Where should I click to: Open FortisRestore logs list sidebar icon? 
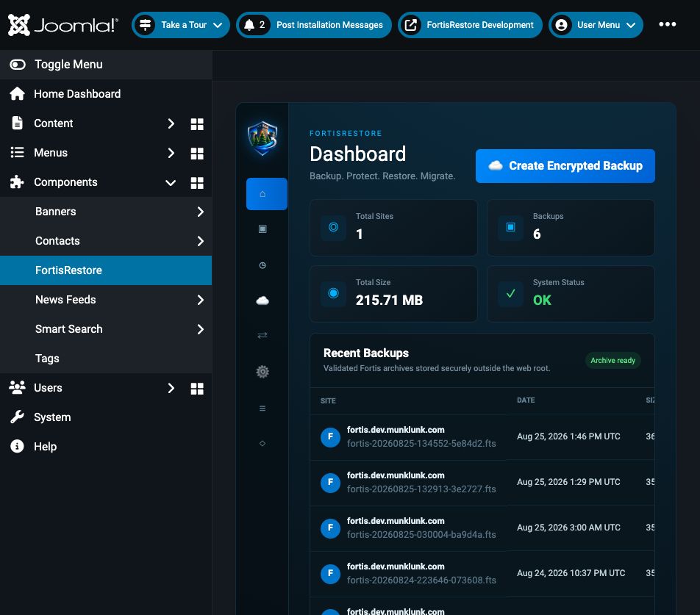pyautogui.click(x=262, y=409)
